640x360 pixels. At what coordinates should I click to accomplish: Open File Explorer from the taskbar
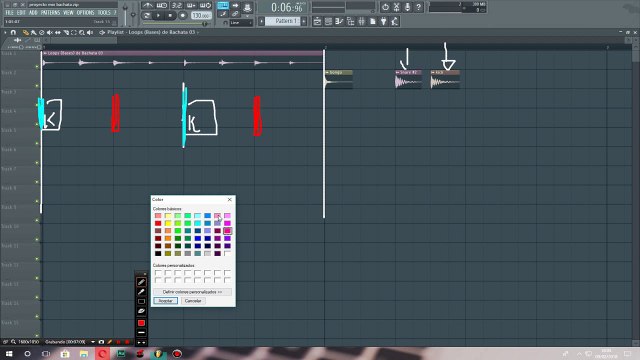(84, 354)
